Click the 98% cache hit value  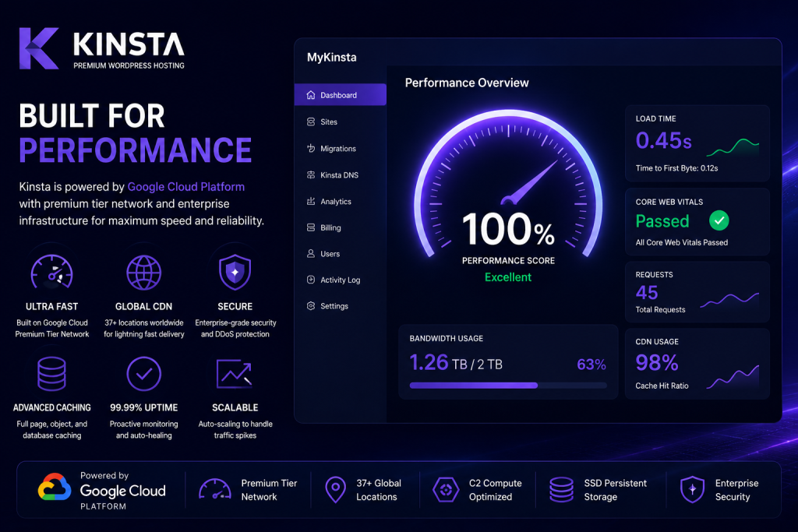coord(657,363)
